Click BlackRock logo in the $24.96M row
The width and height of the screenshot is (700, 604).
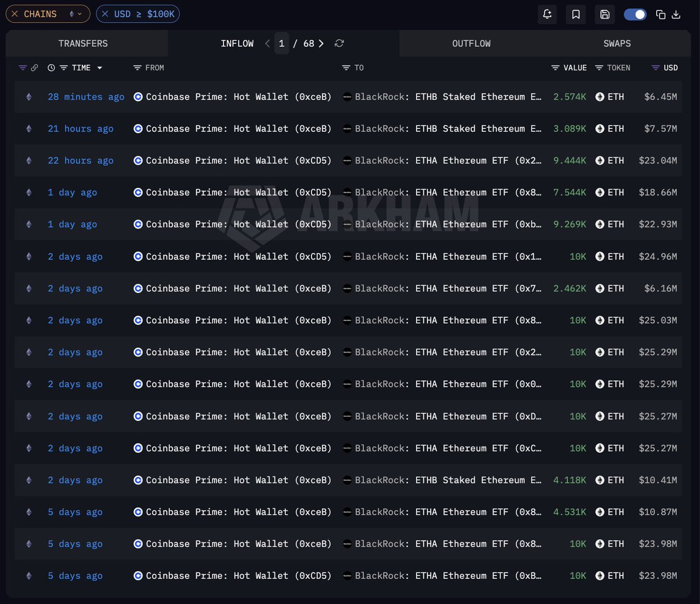pyautogui.click(x=347, y=257)
